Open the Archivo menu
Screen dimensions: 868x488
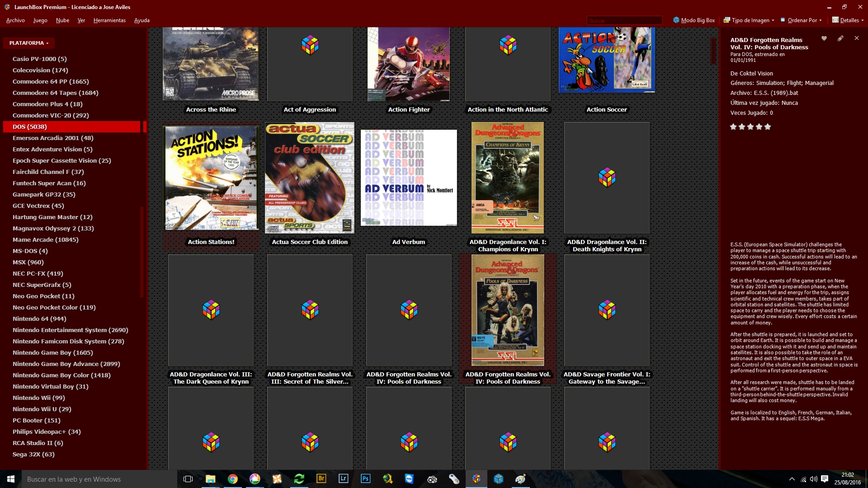click(x=15, y=20)
